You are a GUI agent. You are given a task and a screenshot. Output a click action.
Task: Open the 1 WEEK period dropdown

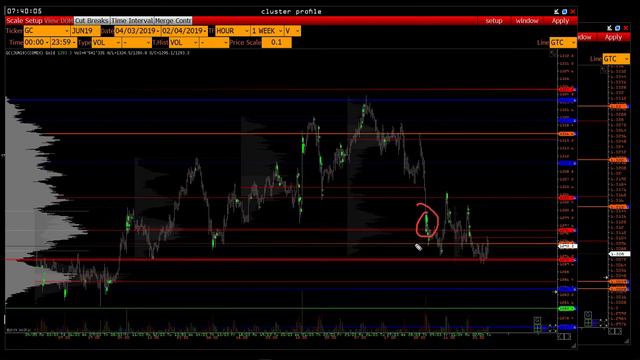point(267,31)
